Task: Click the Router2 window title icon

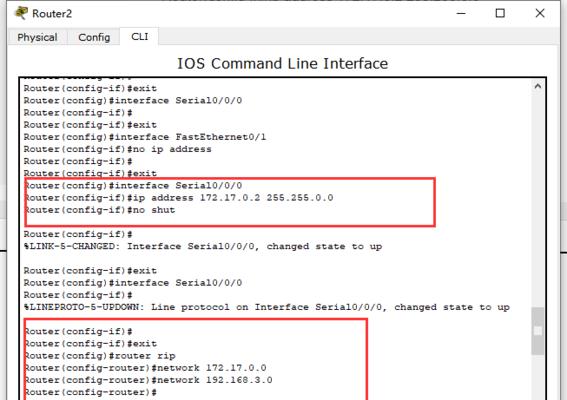Action: click(x=21, y=13)
